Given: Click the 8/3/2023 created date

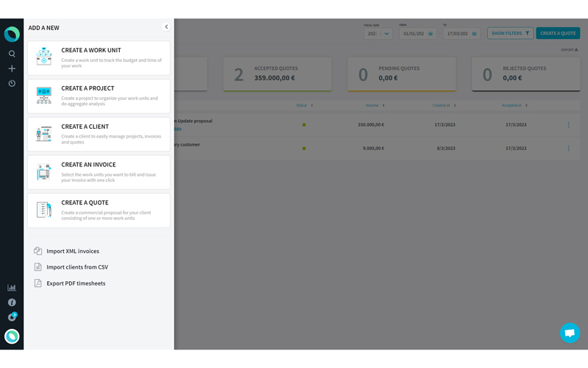Looking at the screenshot, I should coord(446,149).
